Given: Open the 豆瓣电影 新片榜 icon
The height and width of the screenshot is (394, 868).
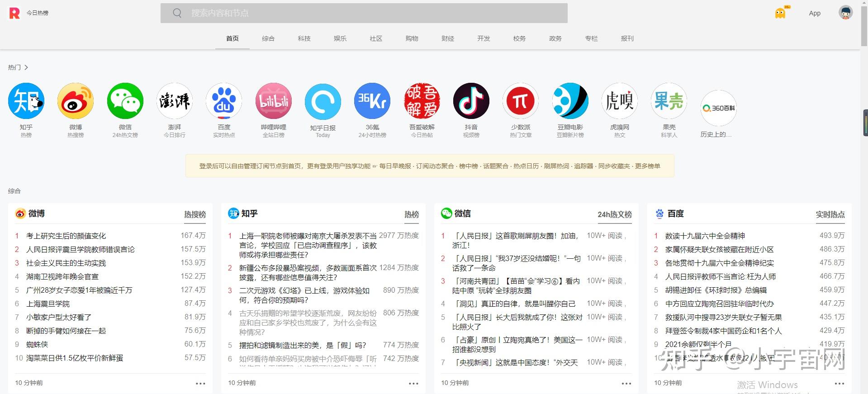Looking at the screenshot, I should [x=570, y=101].
